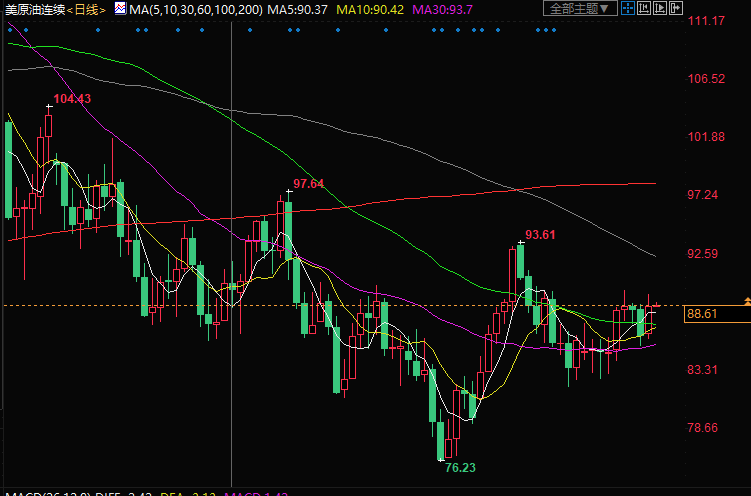Viewport: 751px width, 496px height.
Task: Click the first blue event dot at top-left
Action: 9,28
